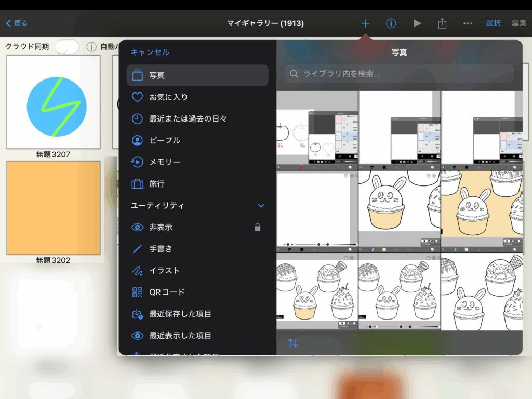
Task: Open the three-dots more menu
Action: pos(468,23)
